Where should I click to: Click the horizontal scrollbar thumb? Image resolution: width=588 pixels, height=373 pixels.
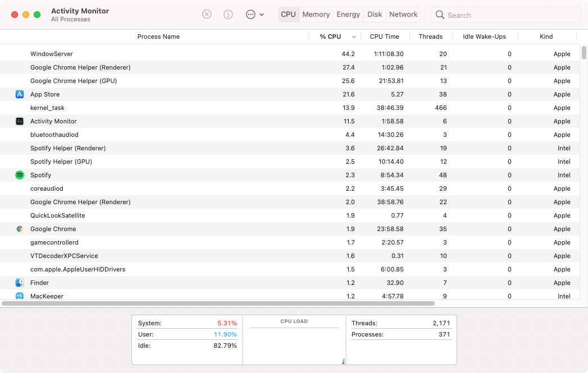218,303
